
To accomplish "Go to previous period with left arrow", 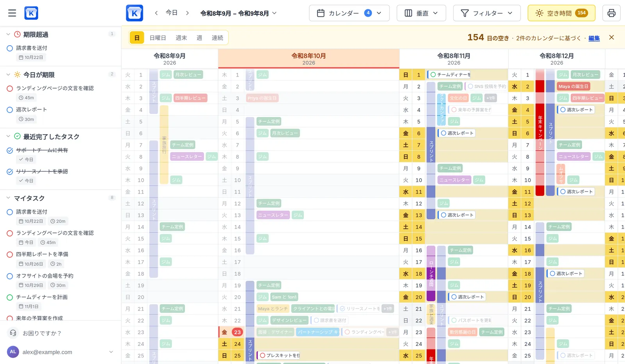I will 156,13.
